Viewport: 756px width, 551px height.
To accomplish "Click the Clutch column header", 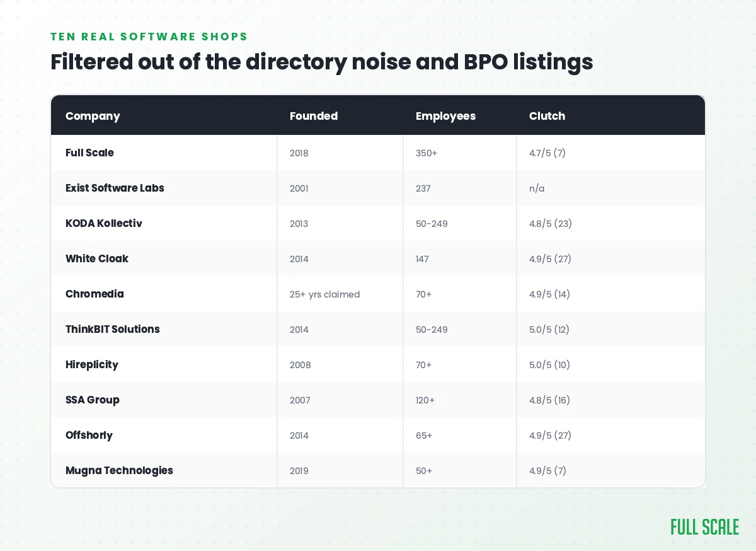I will 547,116.
